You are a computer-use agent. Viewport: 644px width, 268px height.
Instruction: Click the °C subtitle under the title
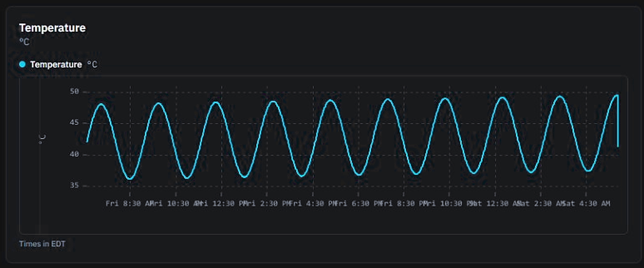coord(24,42)
